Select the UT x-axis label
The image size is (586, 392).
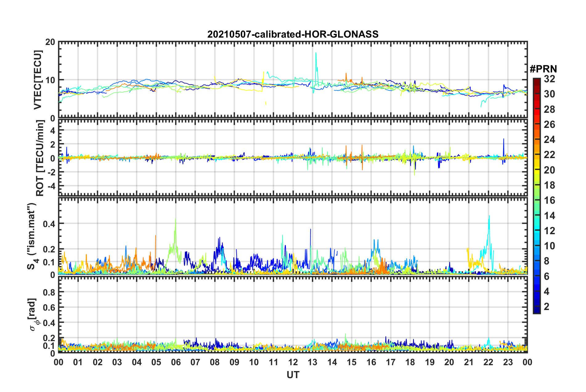pyautogui.click(x=293, y=374)
